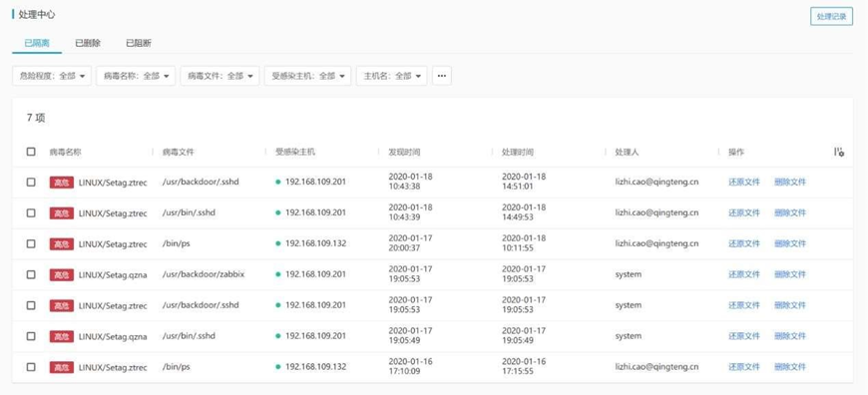
Task: Click the more filters ellipsis button
Action: pos(442,76)
